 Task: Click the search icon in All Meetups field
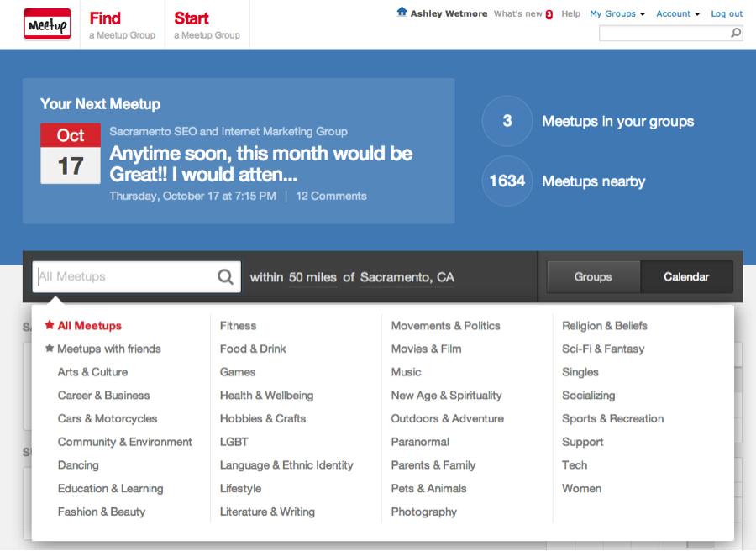(225, 276)
